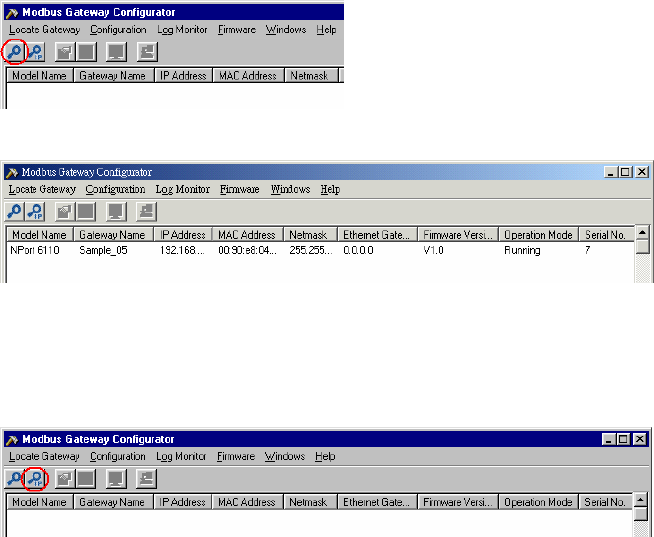Click solid gray square toolbar icon in bottom window
The image size is (654, 537).
(86, 479)
